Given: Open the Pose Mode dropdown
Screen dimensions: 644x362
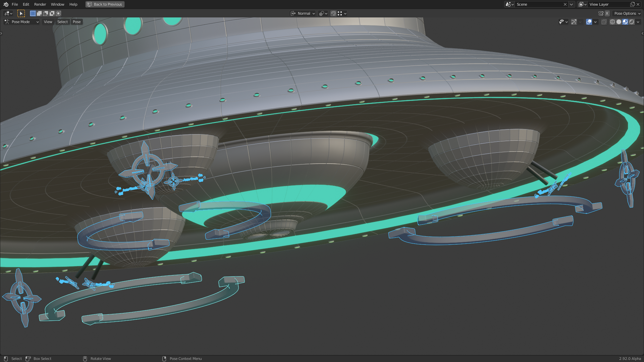Looking at the screenshot, I should [22, 22].
